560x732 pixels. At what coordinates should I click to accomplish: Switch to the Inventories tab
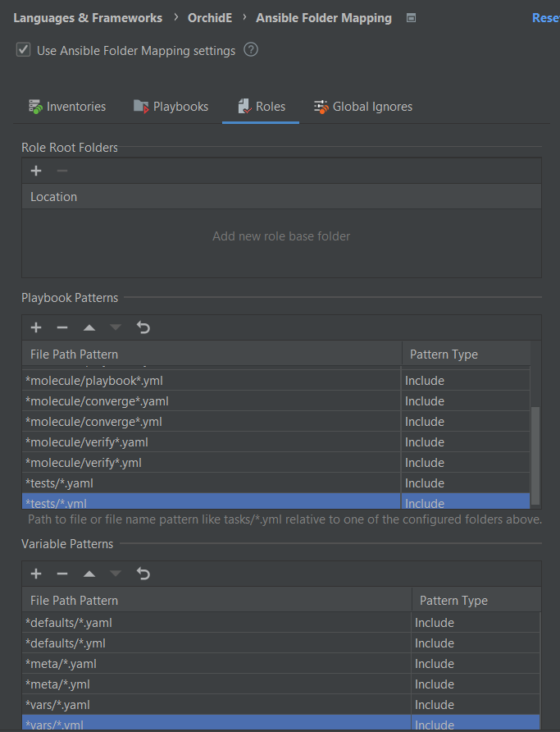(67, 107)
